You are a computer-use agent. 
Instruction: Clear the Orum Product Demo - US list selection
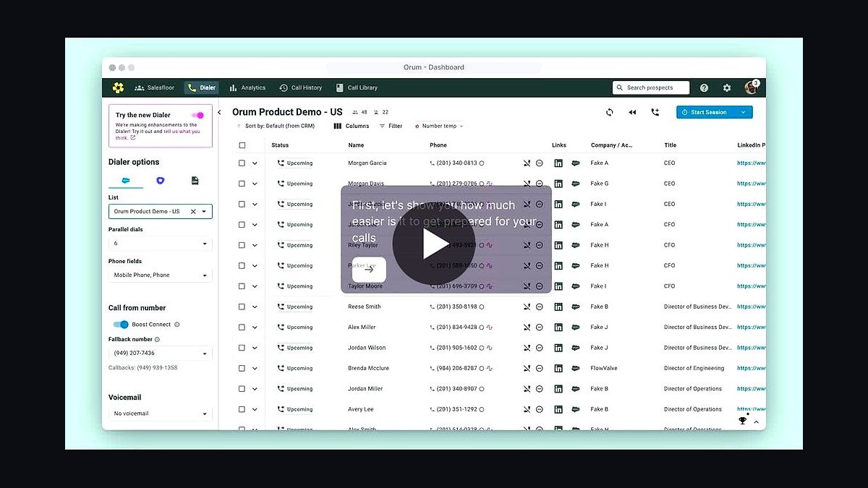[x=193, y=211]
